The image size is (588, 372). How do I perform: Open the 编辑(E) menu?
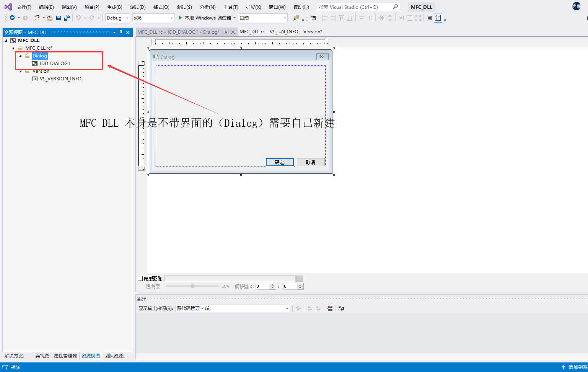coord(46,7)
